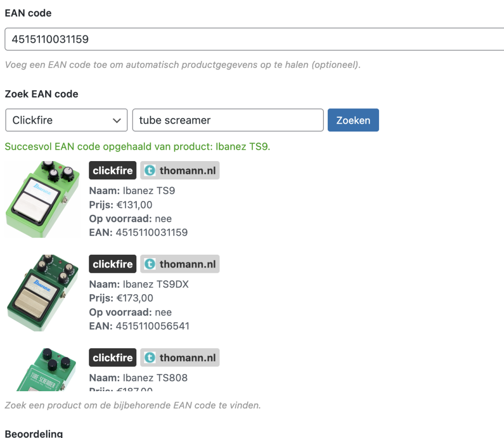Click the thomann.nl badge for Ibanez TS9

point(180,170)
